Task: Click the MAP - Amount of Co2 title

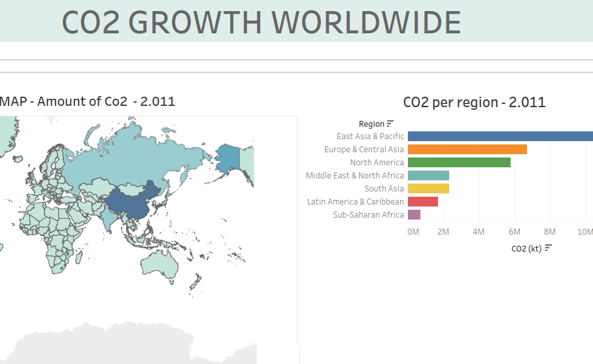Action: tap(88, 101)
